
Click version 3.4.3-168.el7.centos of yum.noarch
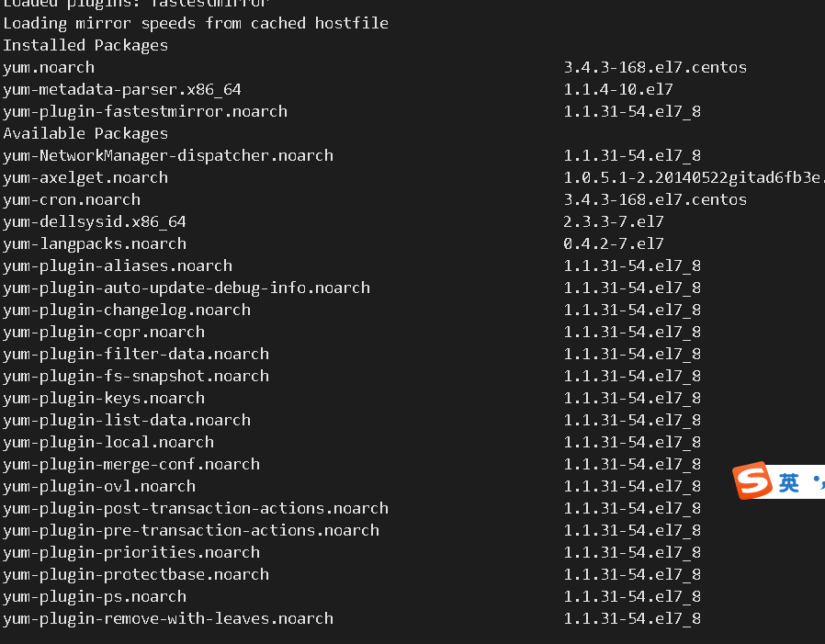coord(655,67)
